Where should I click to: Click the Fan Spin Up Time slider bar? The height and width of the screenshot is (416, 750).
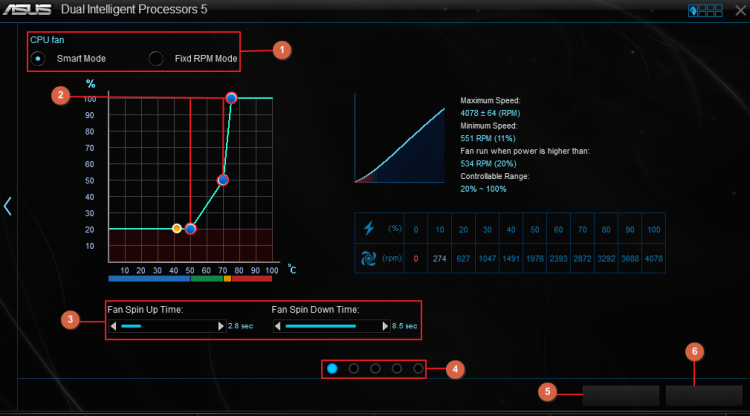[167, 326]
